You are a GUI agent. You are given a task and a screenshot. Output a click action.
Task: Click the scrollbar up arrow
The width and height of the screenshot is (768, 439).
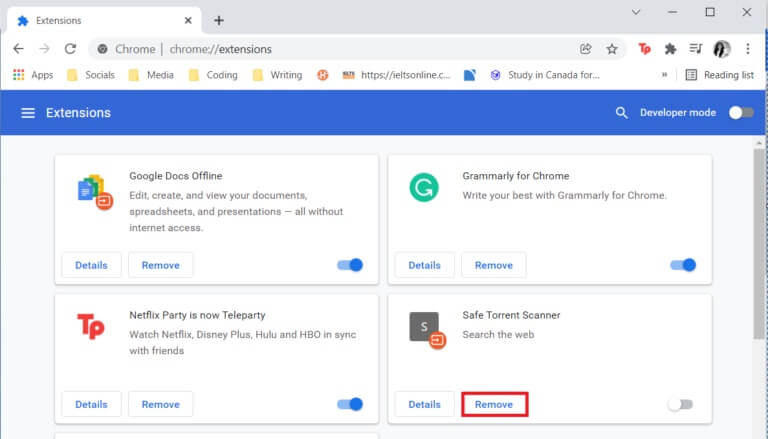point(759,143)
